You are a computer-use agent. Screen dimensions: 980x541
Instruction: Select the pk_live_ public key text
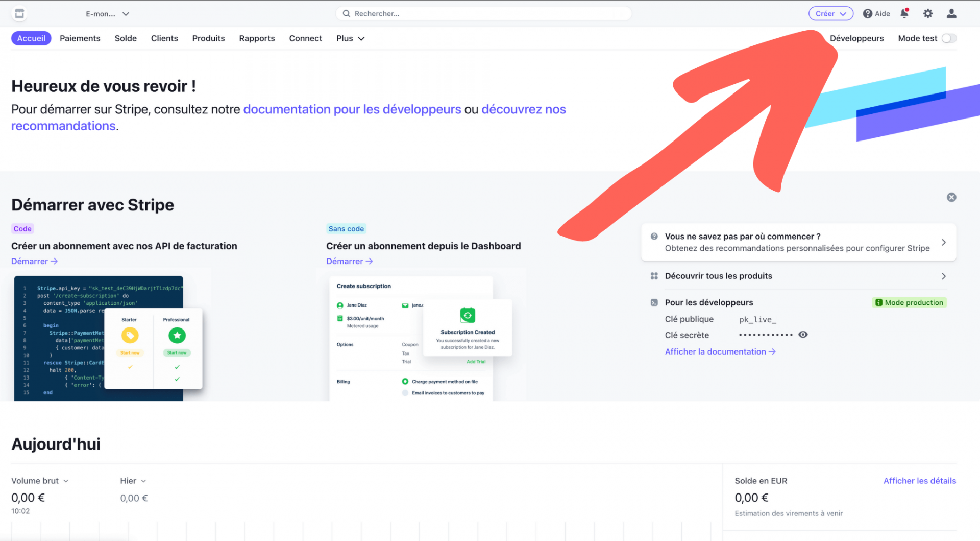(x=757, y=319)
